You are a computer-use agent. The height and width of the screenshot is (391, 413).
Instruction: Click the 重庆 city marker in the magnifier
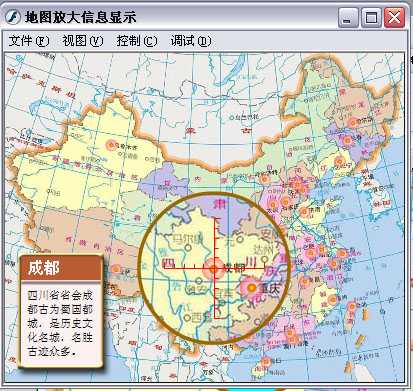tap(252, 287)
